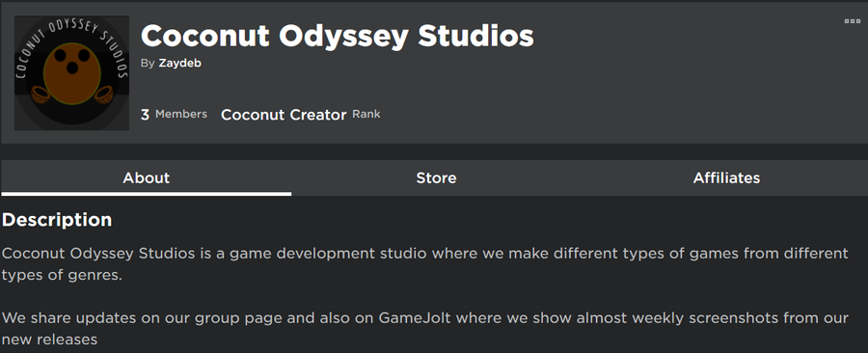Open group owner Zaydeb's profile
The width and height of the screenshot is (868, 353).
[x=180, y=63]
